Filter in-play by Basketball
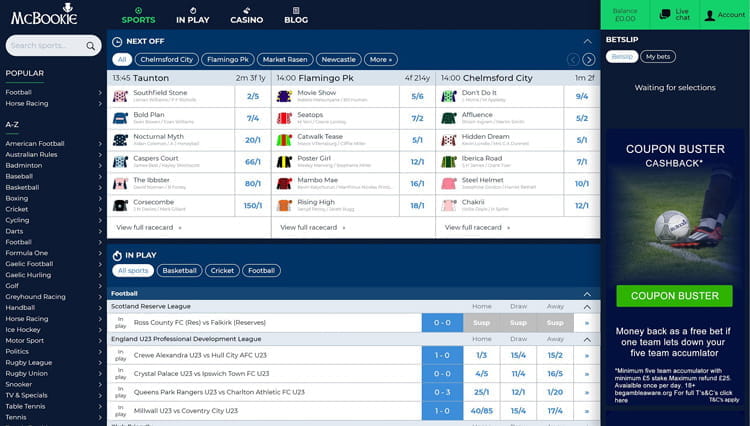Viewport: 750px width, 426px height. (x=179, y=271)
